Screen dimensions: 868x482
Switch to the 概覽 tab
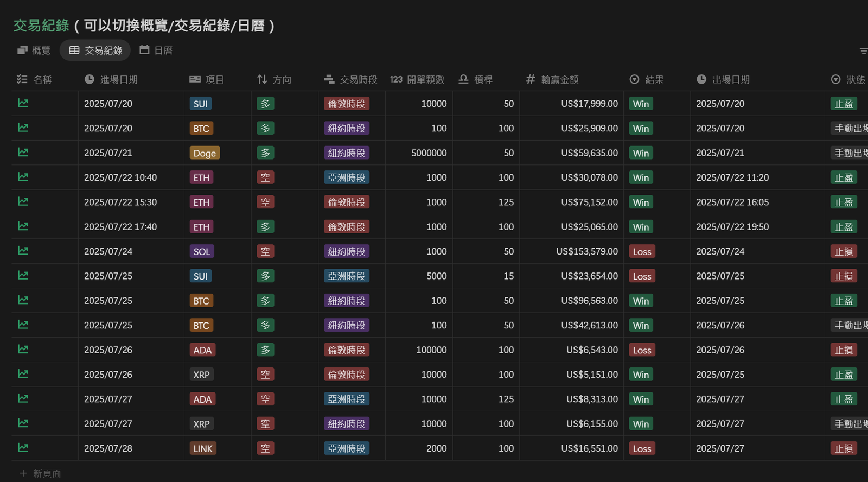34,50
